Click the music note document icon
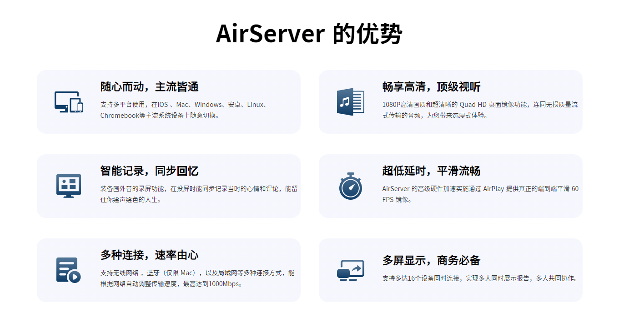644x318 pixels. click(351, 102)
